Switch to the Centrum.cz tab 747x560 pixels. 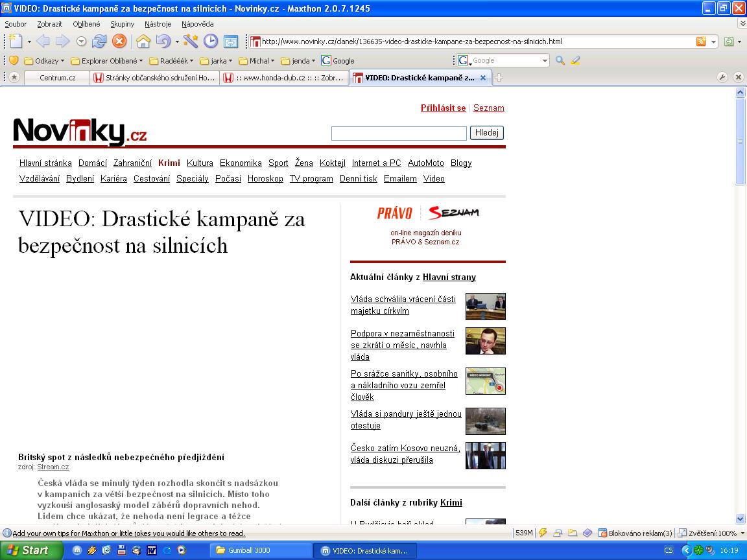(57, 78)
